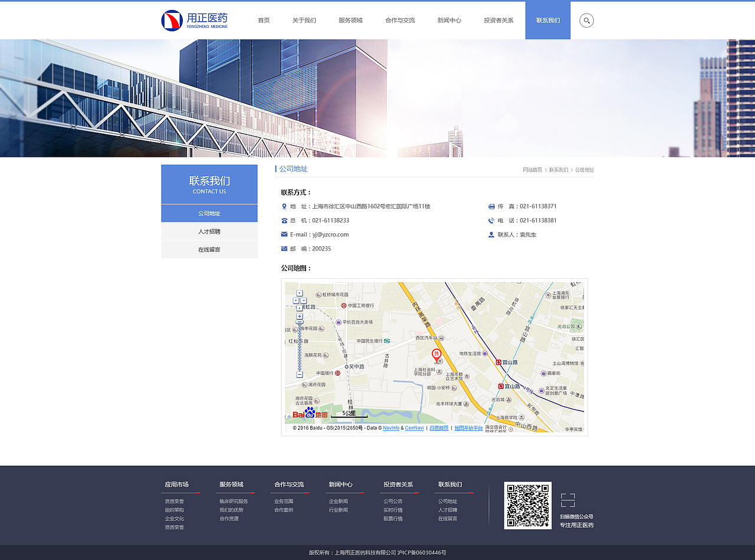Pan the Baidu map right
Viewport: 755px width, 560px height.
coord(303,300)
